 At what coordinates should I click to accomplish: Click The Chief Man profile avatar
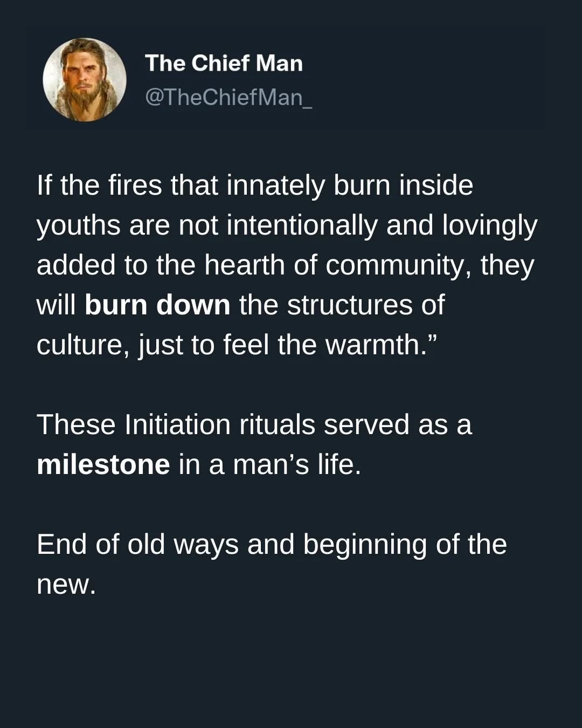click(85, 80)
